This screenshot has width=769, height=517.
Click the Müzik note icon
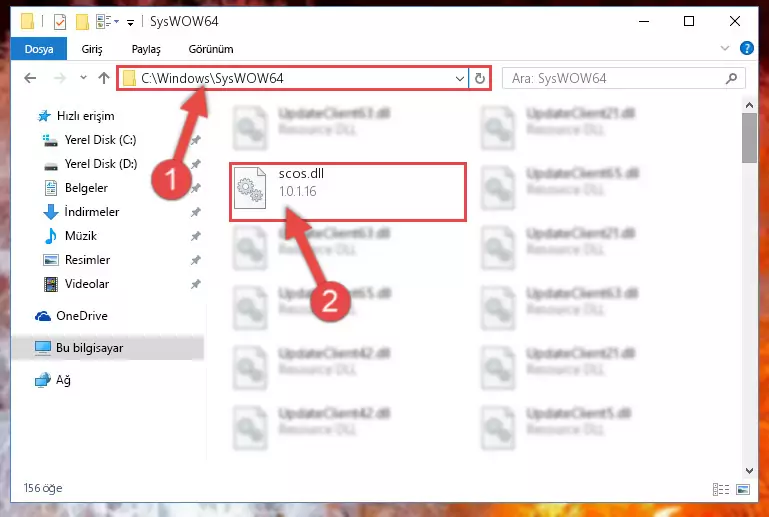(x=51, y=236)
